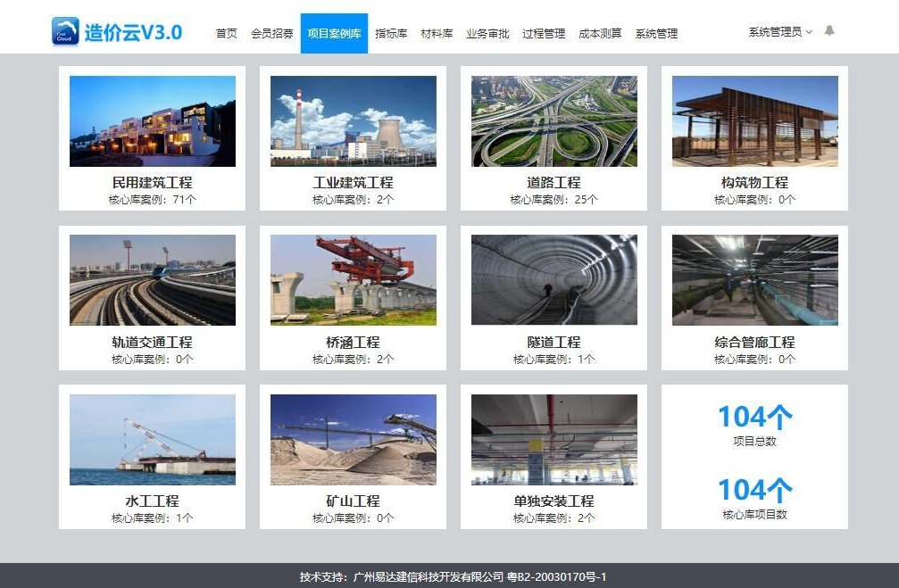Screen dimensions: 899x588
Task: Select the 项目案例库 tab
Action: coord(334,33)
